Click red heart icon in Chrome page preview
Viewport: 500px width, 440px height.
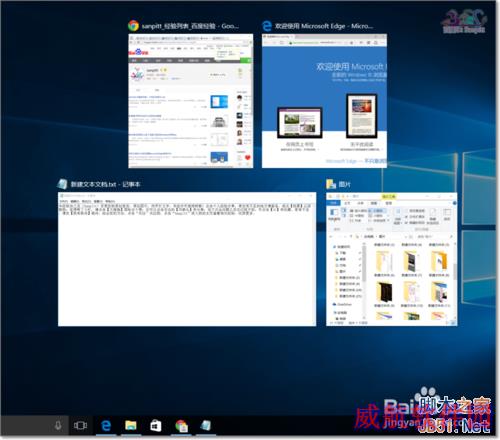(248, 158)
